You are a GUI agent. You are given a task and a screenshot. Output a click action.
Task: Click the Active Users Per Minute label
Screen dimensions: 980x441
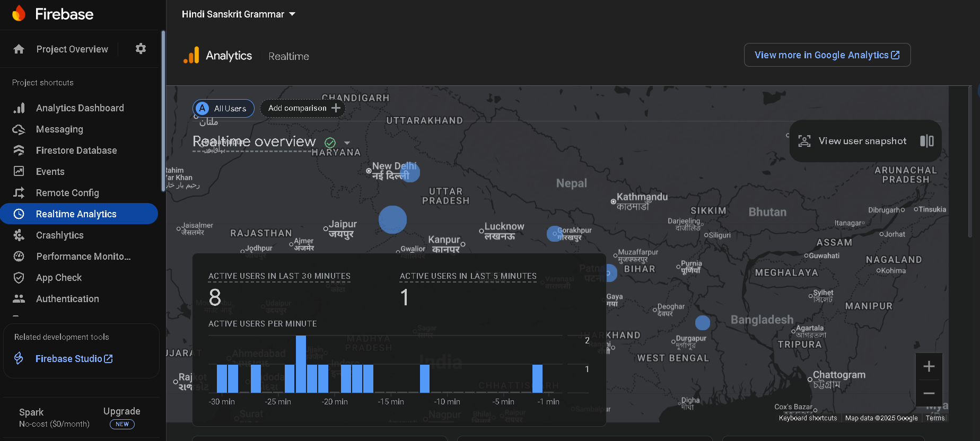(x=262, y=324)
